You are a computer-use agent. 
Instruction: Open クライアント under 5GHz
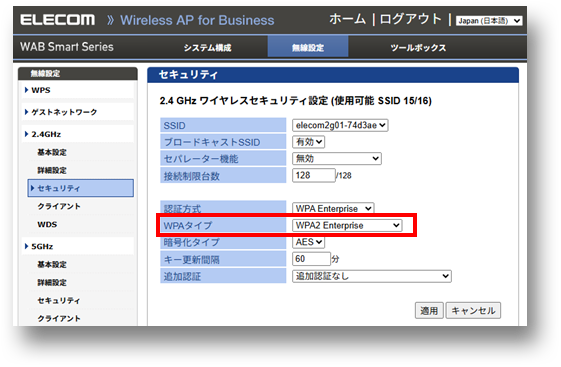[59, 318]
